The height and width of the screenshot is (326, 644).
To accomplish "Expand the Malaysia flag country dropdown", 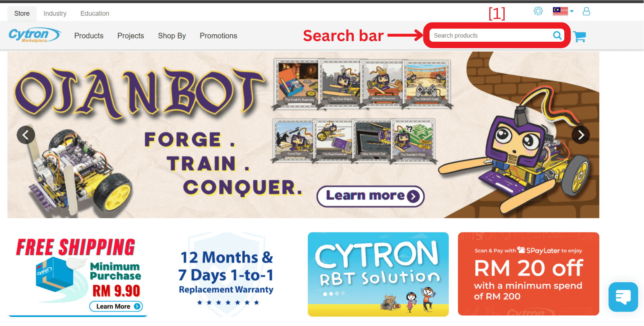I will [563, 11].
